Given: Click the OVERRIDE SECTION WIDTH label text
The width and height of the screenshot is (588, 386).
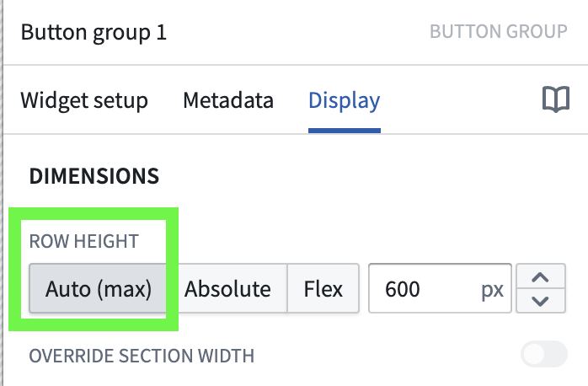Looking at the screenshot, I should (142, 356).
